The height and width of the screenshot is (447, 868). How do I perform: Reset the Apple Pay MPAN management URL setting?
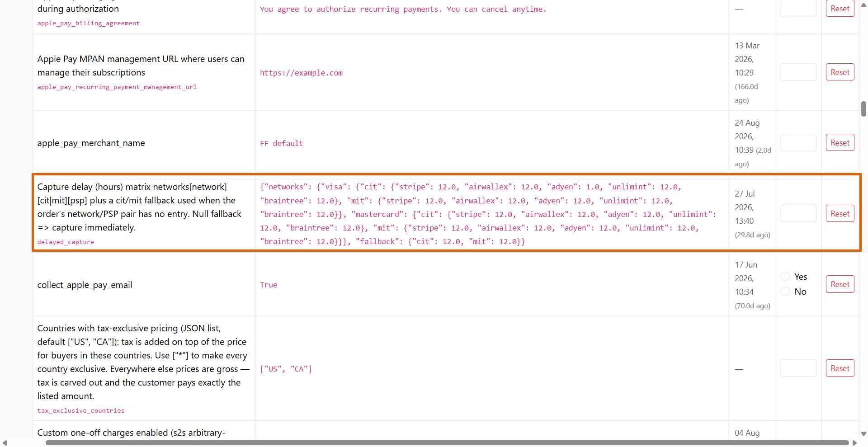tap(840, 72)
